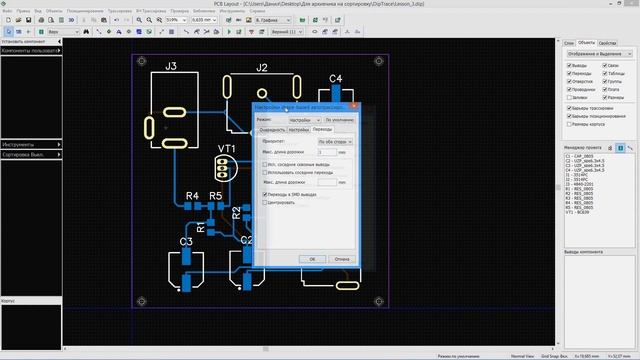Click the rightmost icon in top toolbar
Viewport: 640px width, 360px height.
pos(338,20)
